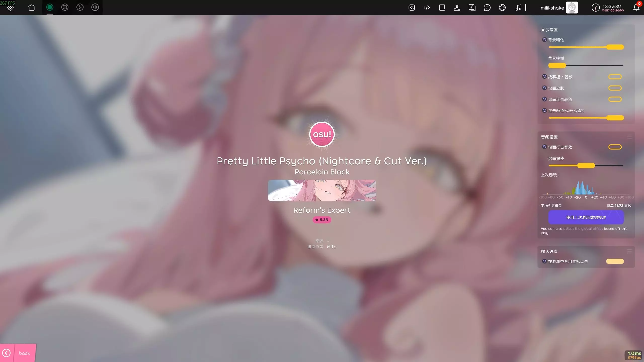This screenshot has height=362, width=644.
Task: Collapse the 显示设置 section header
Action: (549, 30)
